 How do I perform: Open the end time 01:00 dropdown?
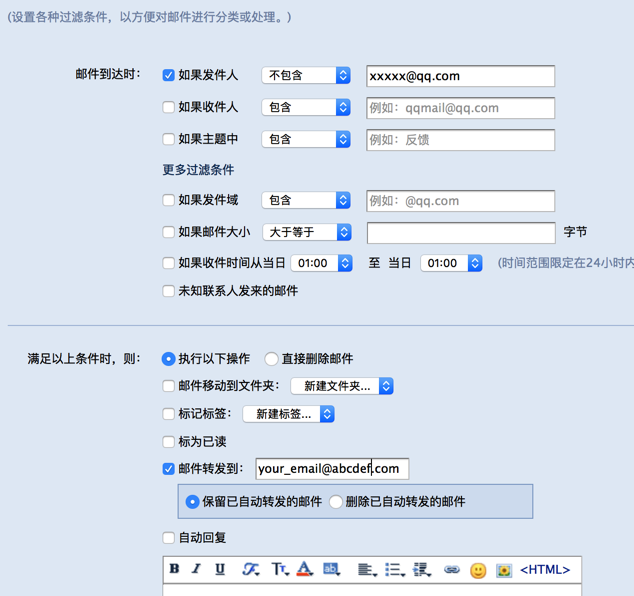click(451, 263)
